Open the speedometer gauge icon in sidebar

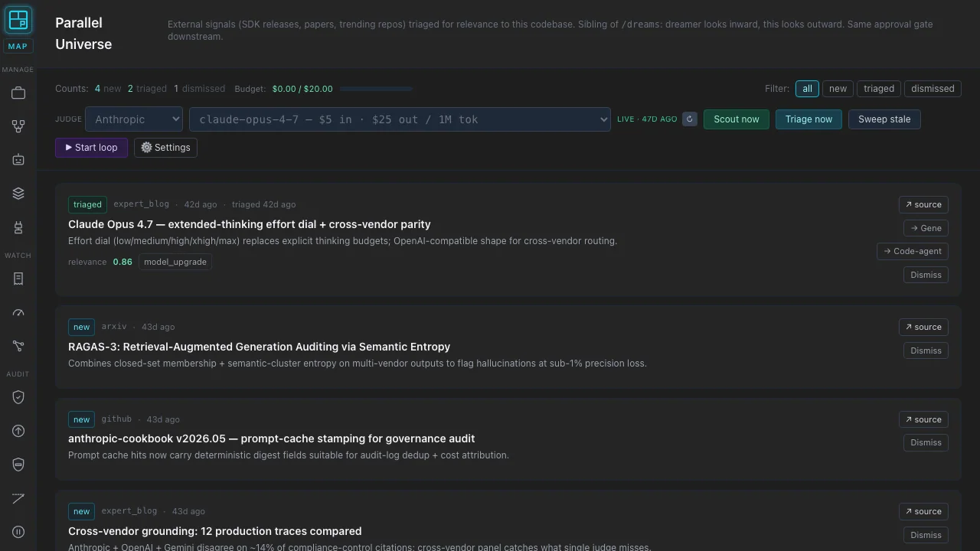tap(18, 313)
